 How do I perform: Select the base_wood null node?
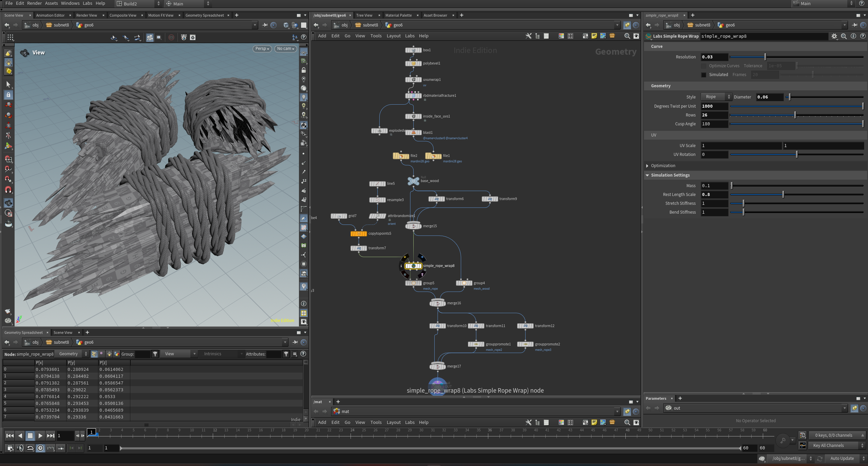[x=413, y=181]
